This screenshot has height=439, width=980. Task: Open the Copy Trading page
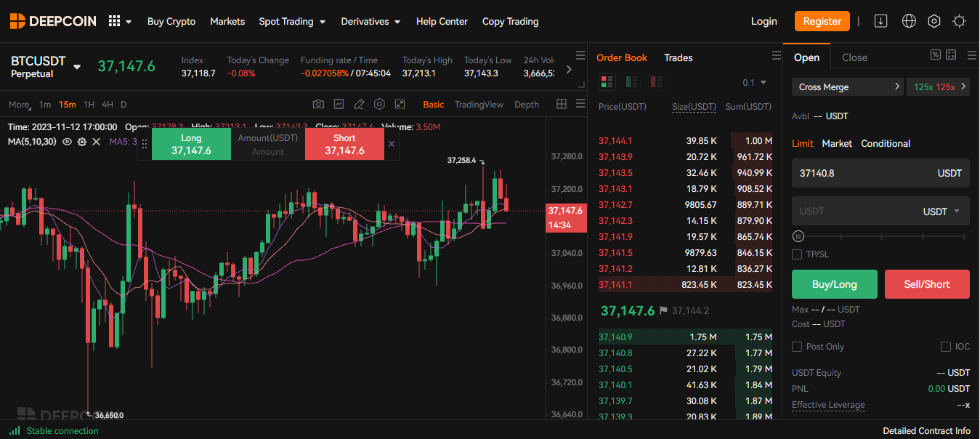point(511,21)
